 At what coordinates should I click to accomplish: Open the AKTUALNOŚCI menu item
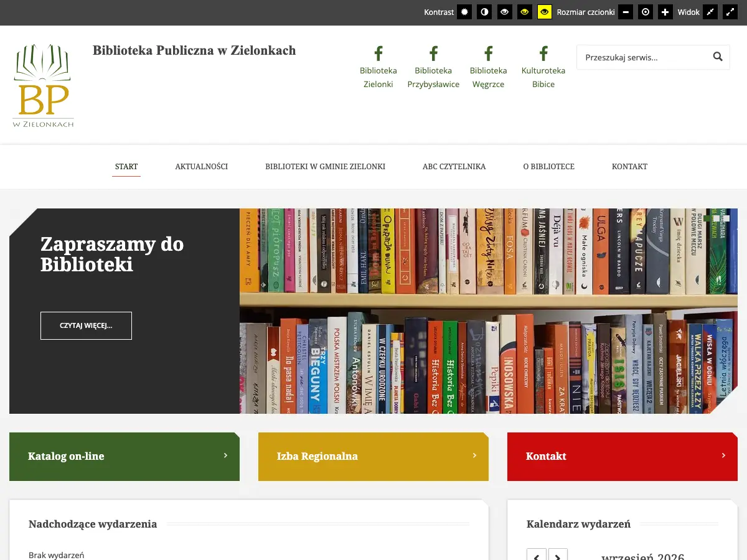tap(202, 167)
